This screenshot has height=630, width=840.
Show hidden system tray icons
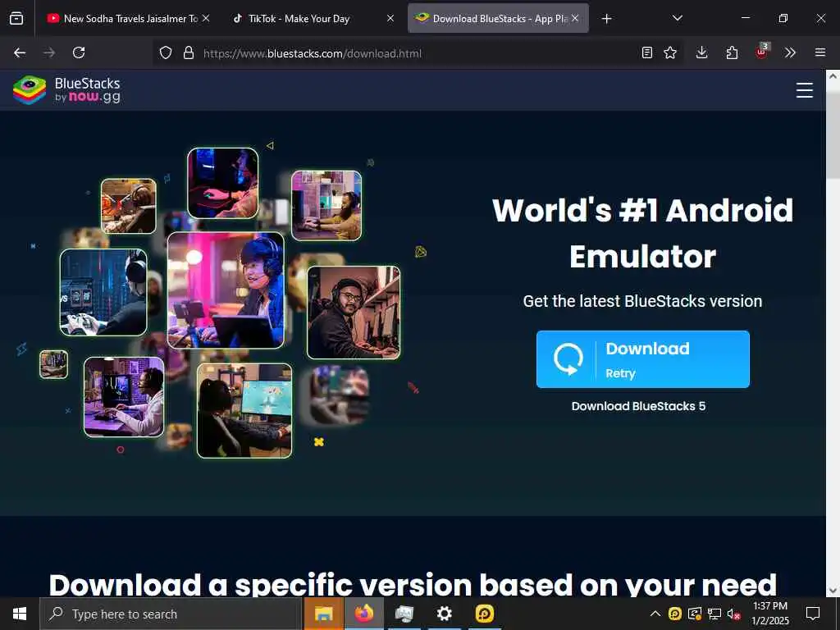(655, 614)
